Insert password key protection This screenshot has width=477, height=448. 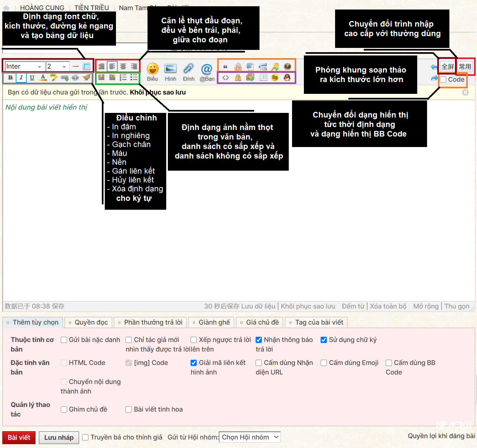pyautogui.click(x=275, y=67)
